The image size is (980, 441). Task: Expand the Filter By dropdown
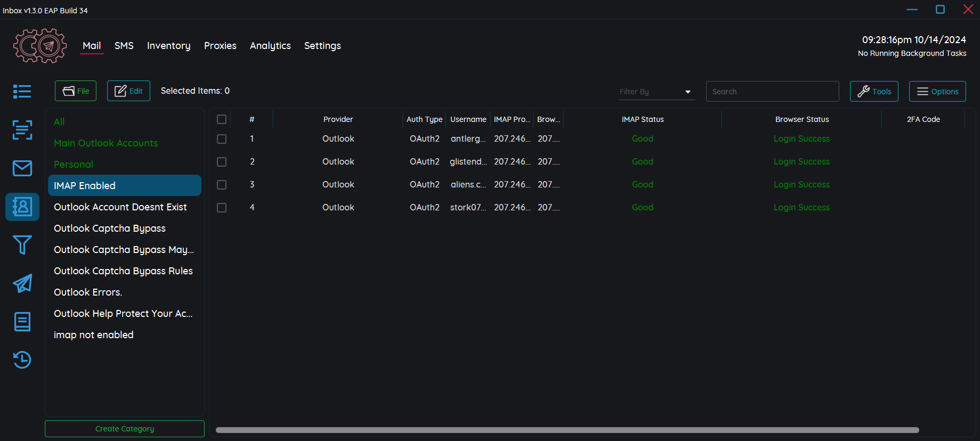click(657, 92)
